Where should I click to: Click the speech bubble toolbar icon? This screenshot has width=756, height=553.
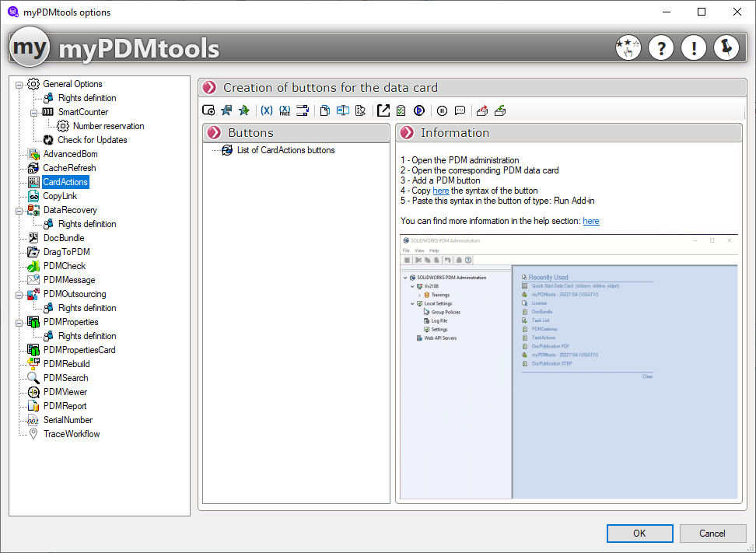click(460, 110)
